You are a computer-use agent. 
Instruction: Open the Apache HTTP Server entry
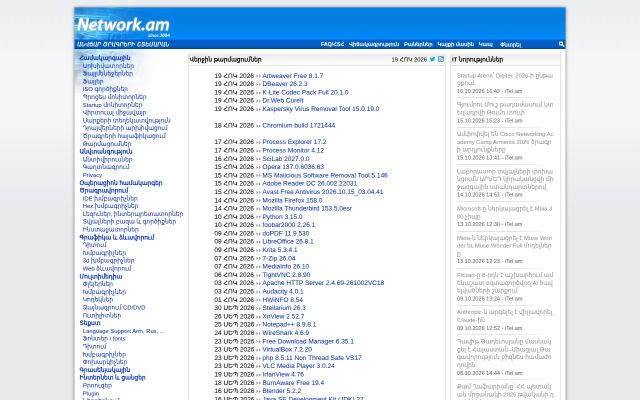click(323, 282)
